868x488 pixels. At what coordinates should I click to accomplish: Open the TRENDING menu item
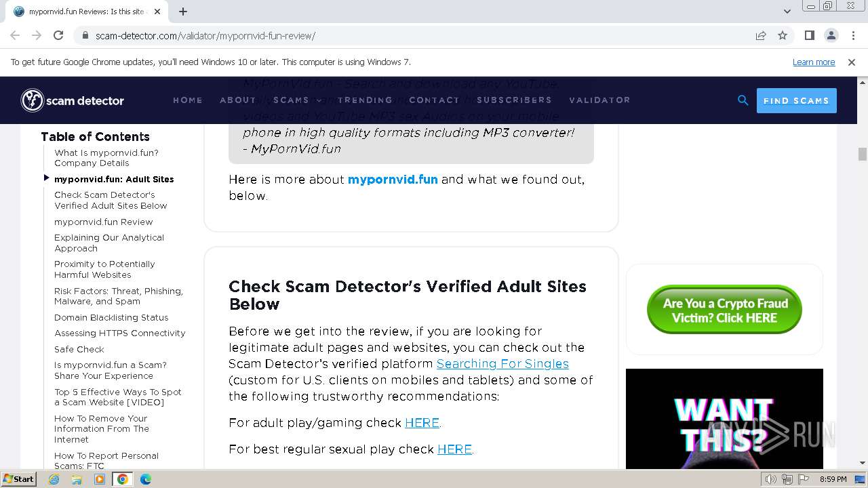(365, 100)
